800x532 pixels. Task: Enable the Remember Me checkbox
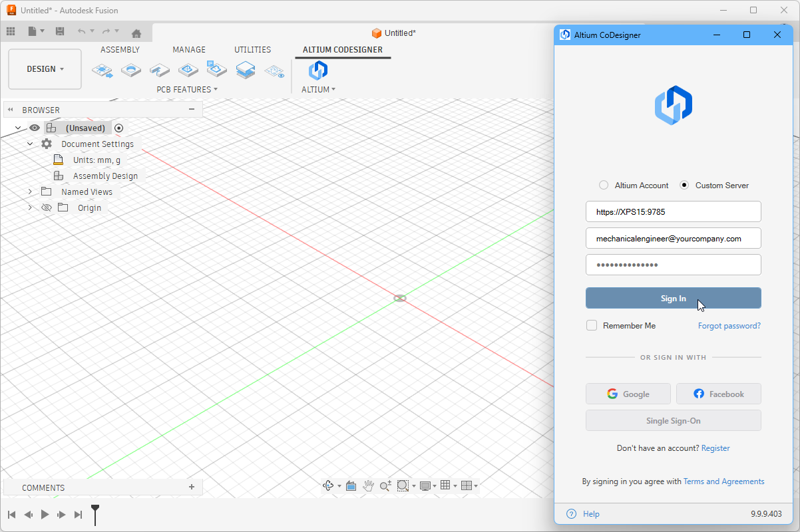592,325
